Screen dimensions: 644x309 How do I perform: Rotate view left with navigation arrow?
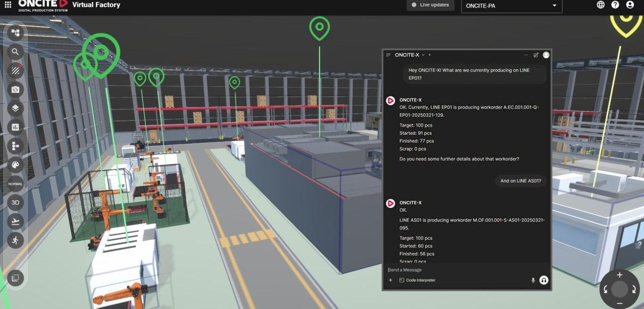coord(605,289)
